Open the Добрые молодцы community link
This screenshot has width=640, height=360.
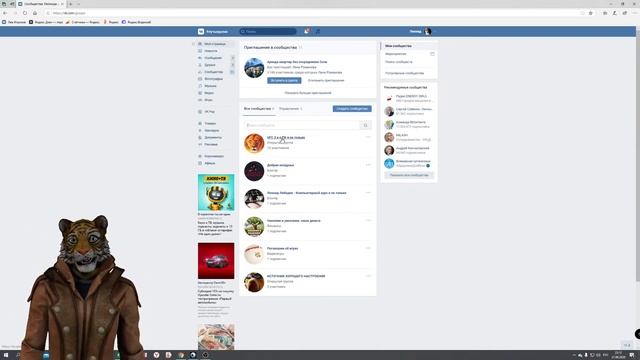point(280,165)
